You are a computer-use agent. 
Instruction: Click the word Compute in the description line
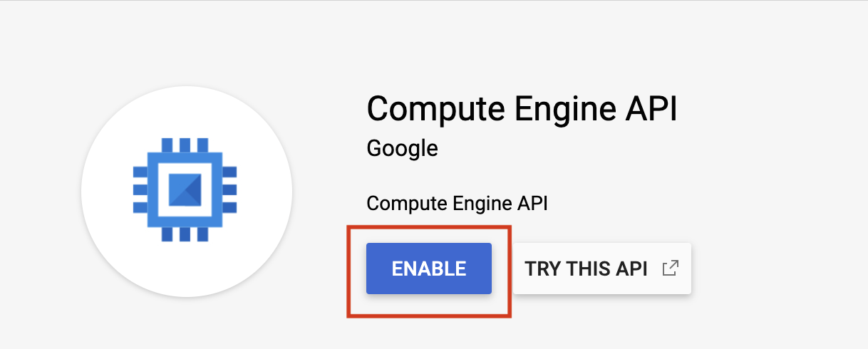point(397,204)
